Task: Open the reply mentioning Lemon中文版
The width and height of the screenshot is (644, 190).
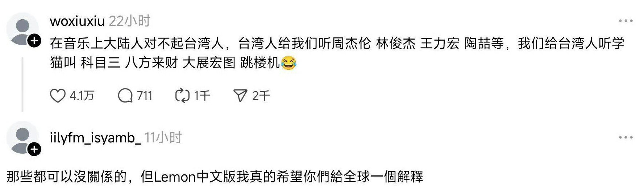Action: [x=215, y=177]
